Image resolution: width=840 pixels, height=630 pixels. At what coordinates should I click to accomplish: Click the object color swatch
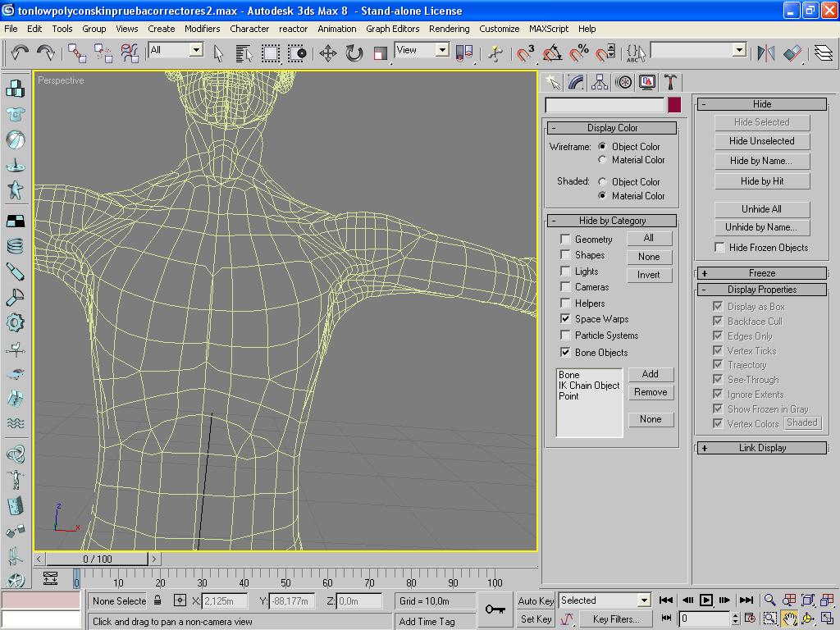(673, 105)
